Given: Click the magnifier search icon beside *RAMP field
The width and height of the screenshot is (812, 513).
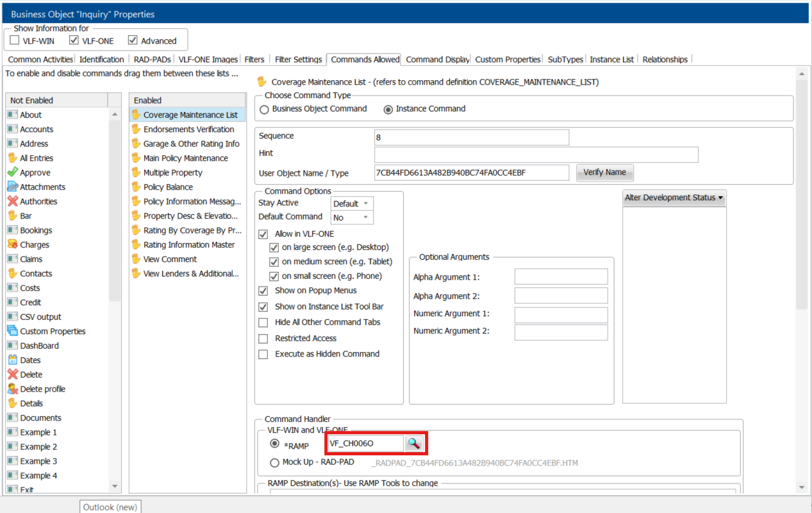Looking at the screenshot, I should (415, 443).
